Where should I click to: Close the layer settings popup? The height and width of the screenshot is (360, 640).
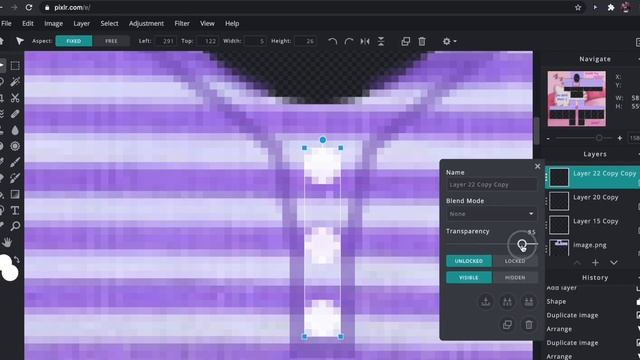point(537,166)
